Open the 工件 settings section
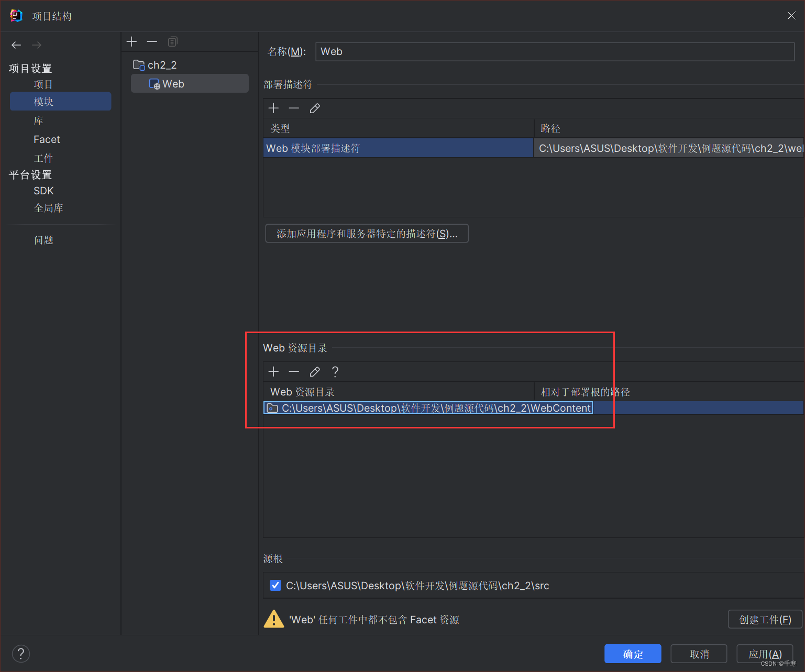The image size is (805, 672). click(x=43, y=158)
